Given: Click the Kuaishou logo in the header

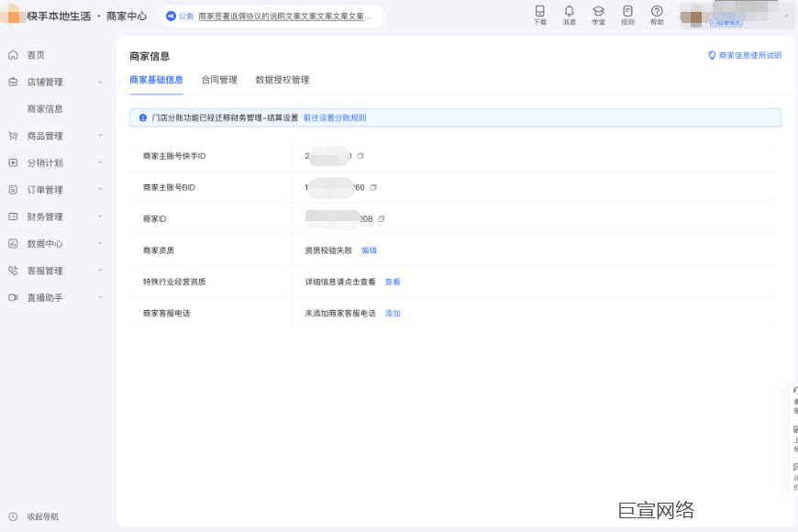Looking at the screenshot, I should click(11, 15).
